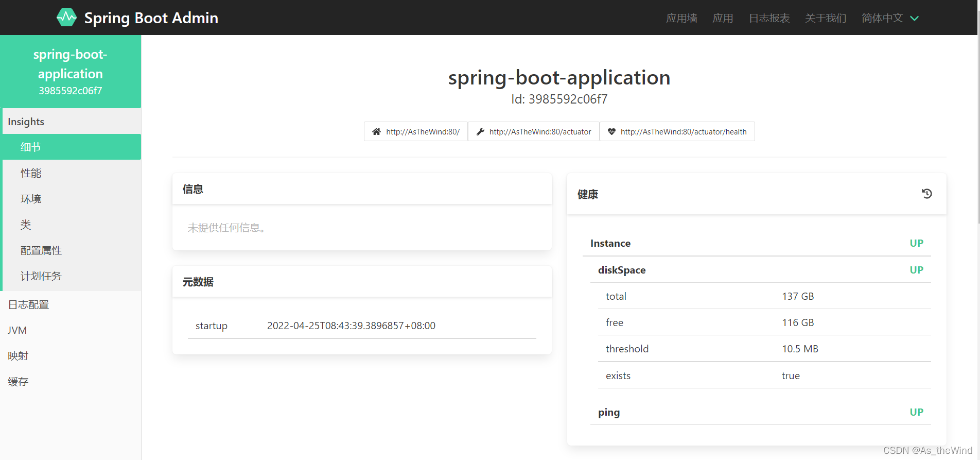Click the home icon beside http://AsTheWind:80/

[377, 132]
